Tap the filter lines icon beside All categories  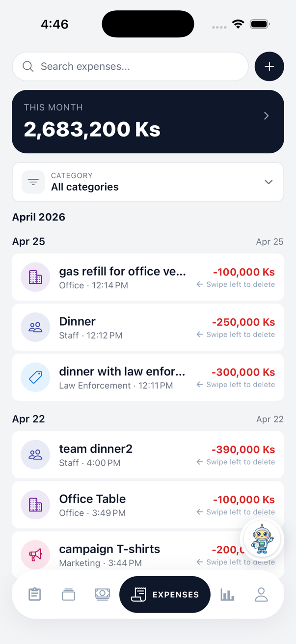point(32,182)
